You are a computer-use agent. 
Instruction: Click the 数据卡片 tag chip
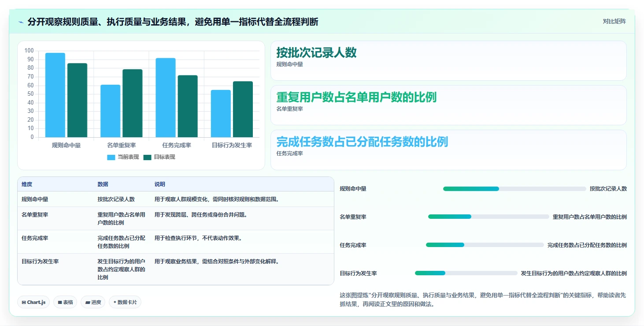125,302
